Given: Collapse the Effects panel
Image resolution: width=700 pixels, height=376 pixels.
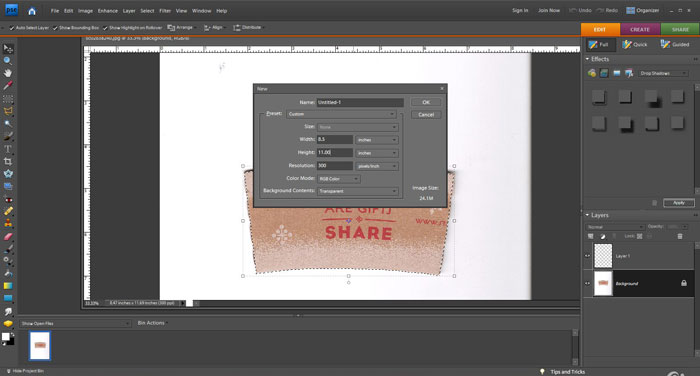Looking at the screenshot, I should [x=588, y=59].
